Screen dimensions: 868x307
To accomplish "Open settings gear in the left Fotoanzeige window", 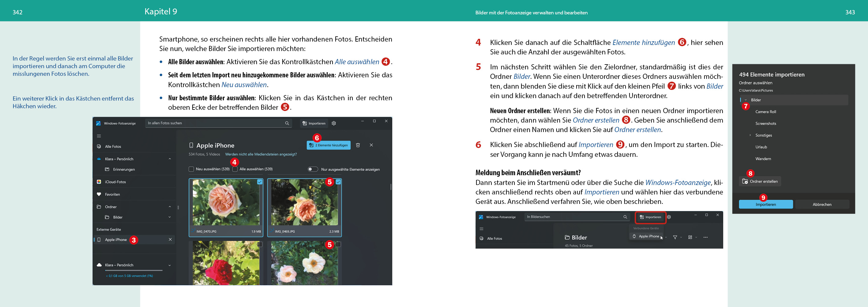I will (334, 123).
